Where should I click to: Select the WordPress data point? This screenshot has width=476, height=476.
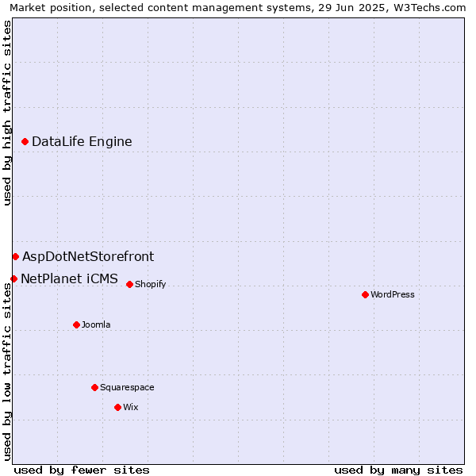[365, 295]
